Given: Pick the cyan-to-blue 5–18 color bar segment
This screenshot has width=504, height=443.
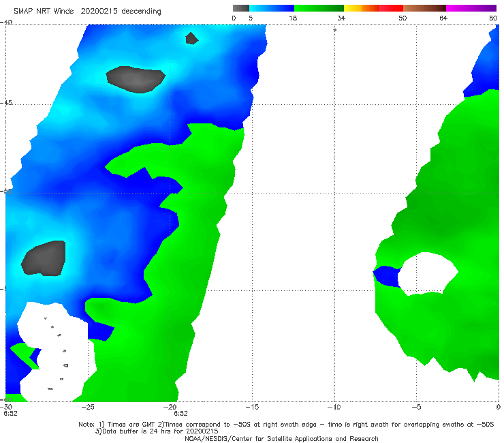Looking at the screenshot, I should click(x=272, y=8).
